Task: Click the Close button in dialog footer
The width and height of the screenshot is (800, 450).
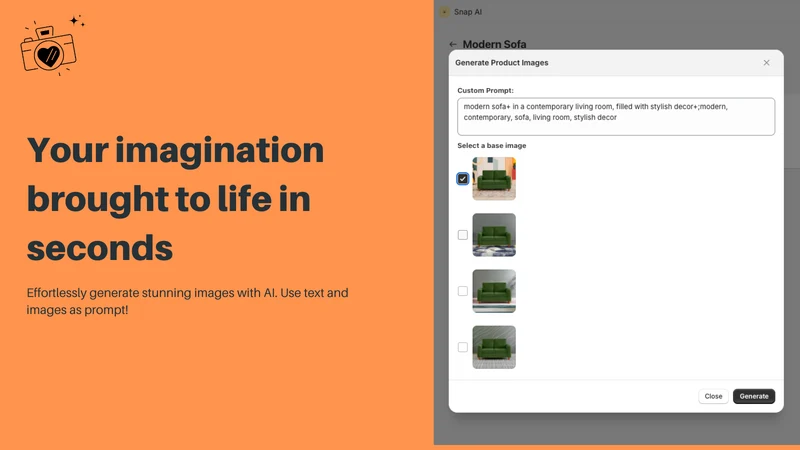Action: (713, 396)
